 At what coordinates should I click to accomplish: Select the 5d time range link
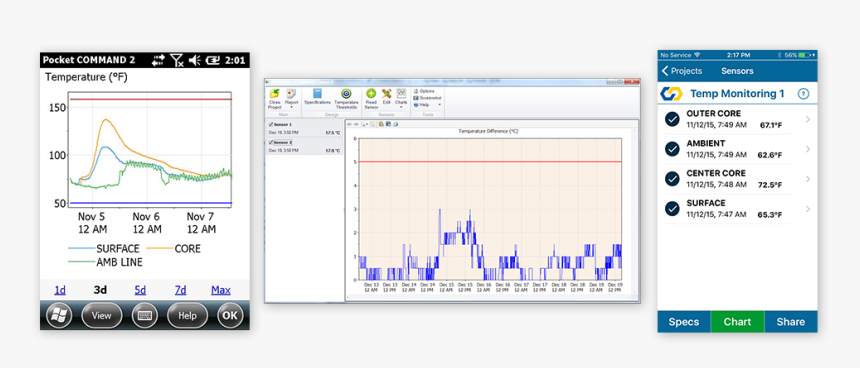(140, 290)
